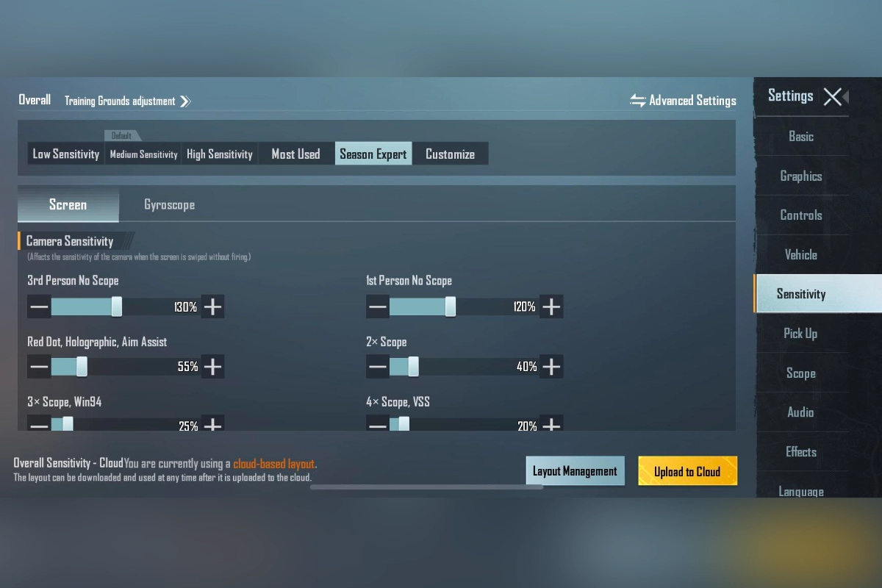882x588 pixels.
Task: Decrease 1st Person No Scope sensitivity minus icon
Action: tap(378, 306)
